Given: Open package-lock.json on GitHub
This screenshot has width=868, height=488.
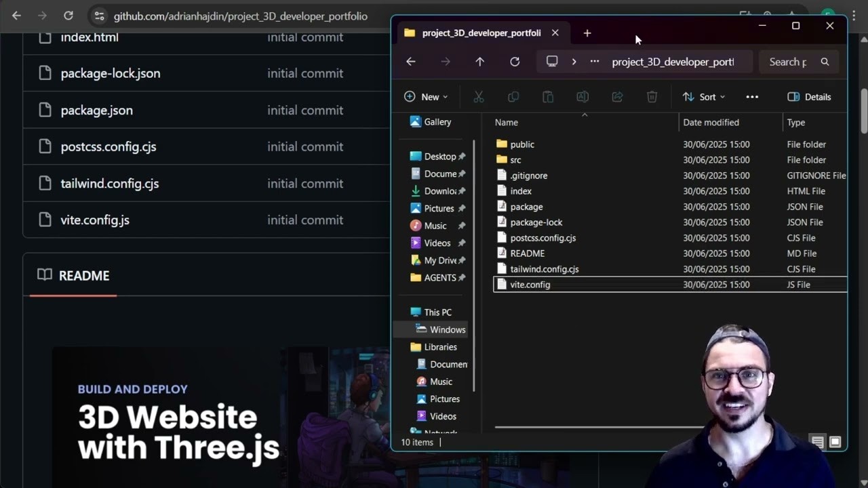Looking at the screenshot, I should [111, 73].
